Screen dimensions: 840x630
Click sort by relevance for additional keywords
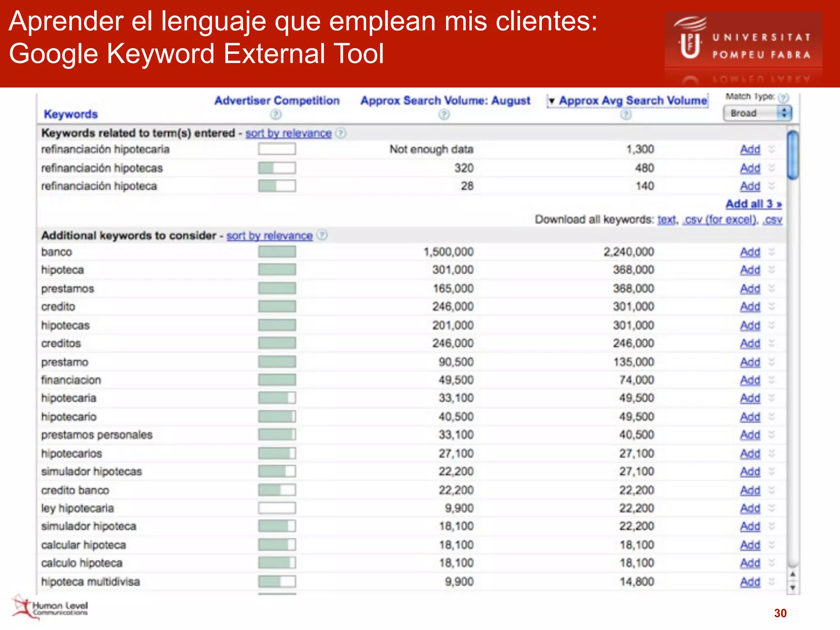269,236
